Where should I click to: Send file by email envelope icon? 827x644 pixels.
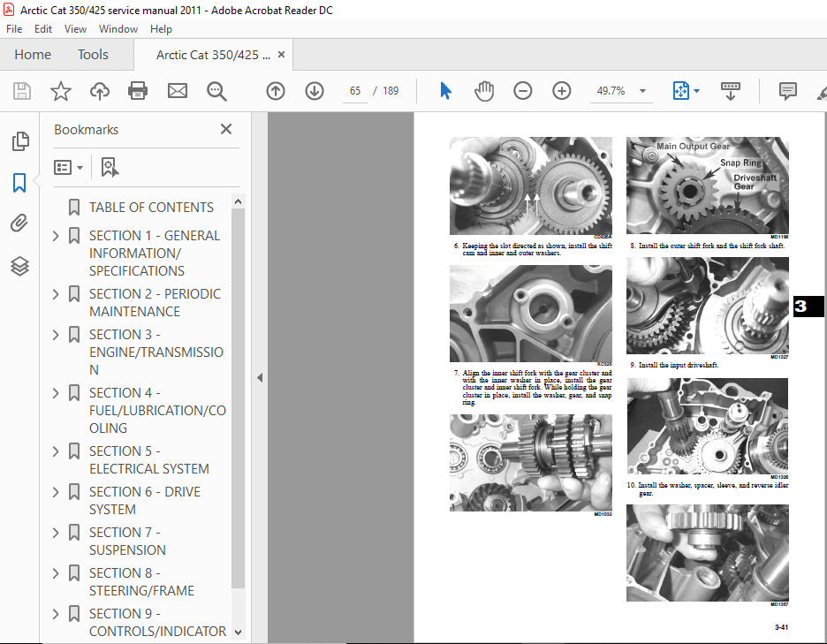(x=178, y=91)
